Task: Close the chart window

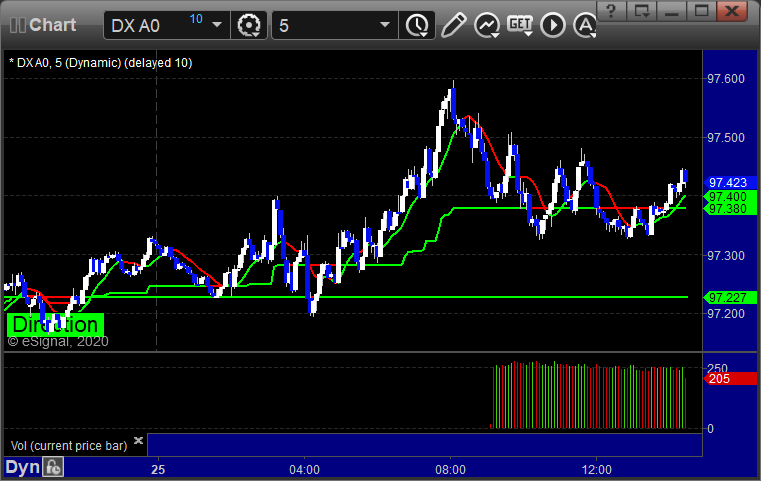Action: coord(732,11)
